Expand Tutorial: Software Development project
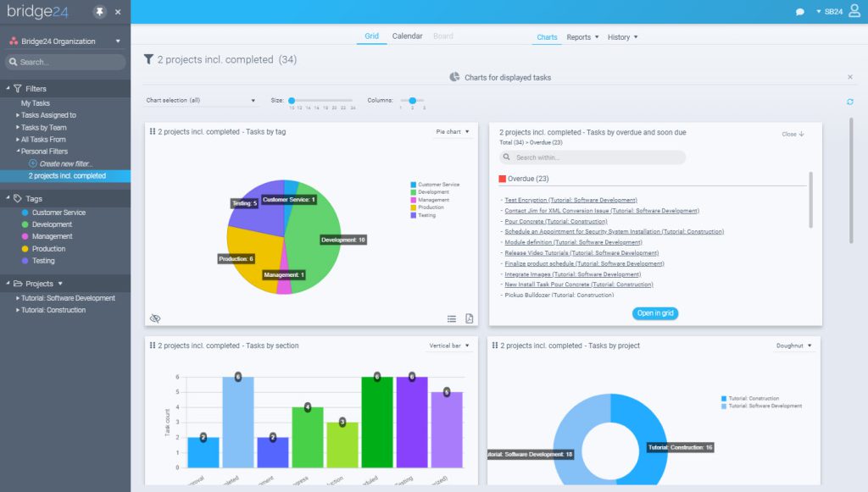 pyautogui.click(x=17, y=298)
